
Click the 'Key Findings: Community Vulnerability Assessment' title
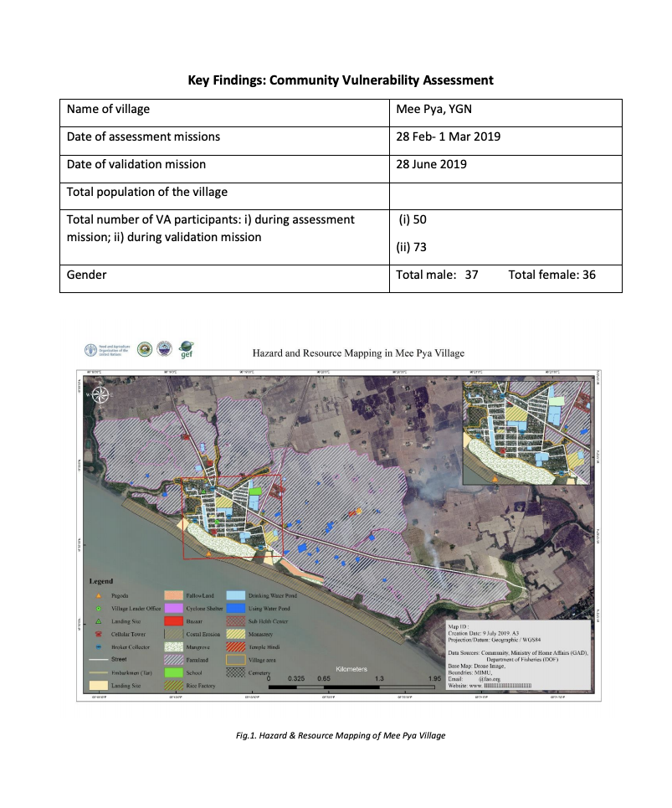(341, 80)
